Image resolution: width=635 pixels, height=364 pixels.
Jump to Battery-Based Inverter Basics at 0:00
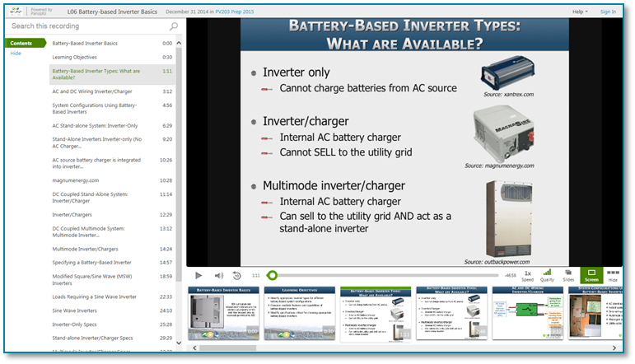coord(112,44)
